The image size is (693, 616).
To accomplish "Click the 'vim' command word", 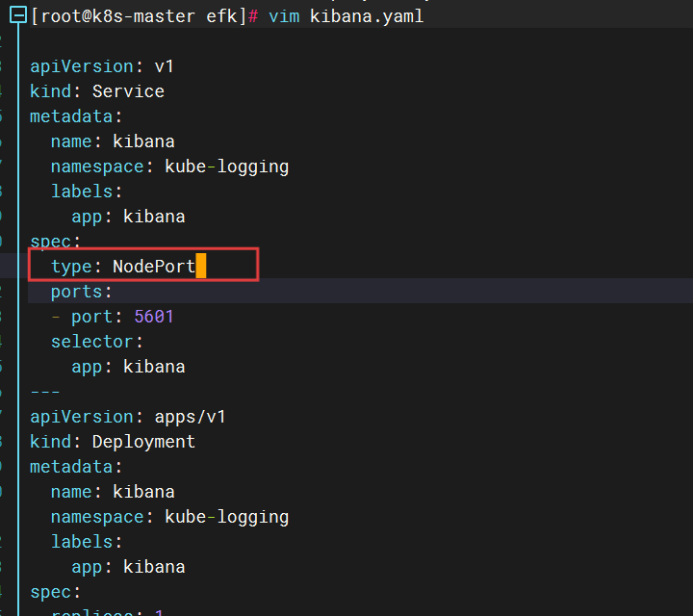I will click(284, 16).
